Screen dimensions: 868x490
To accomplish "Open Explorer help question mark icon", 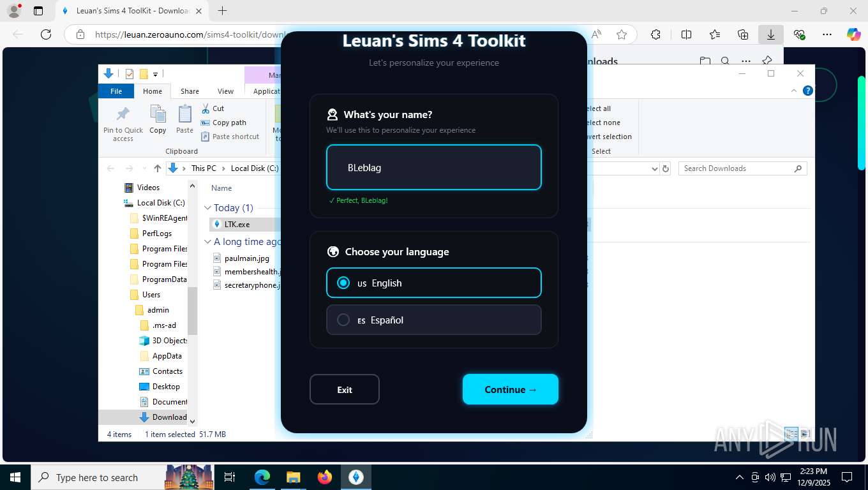I will 807,91.
